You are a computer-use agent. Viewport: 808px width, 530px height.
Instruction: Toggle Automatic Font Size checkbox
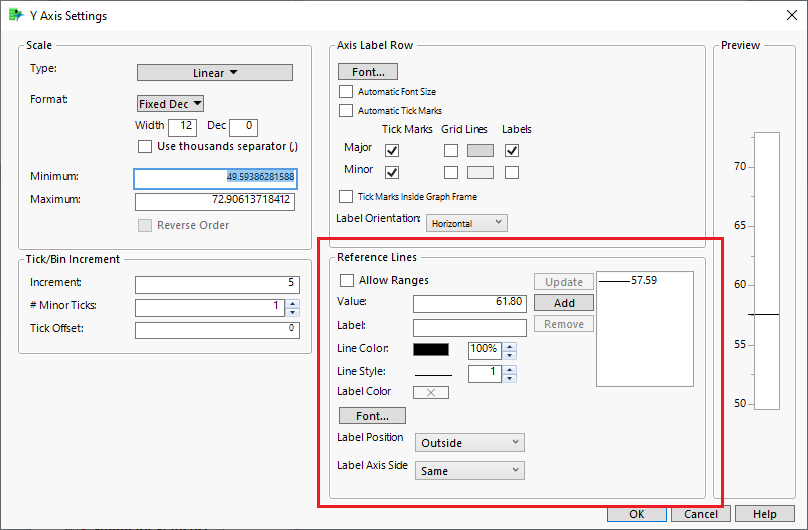(346, 92)
